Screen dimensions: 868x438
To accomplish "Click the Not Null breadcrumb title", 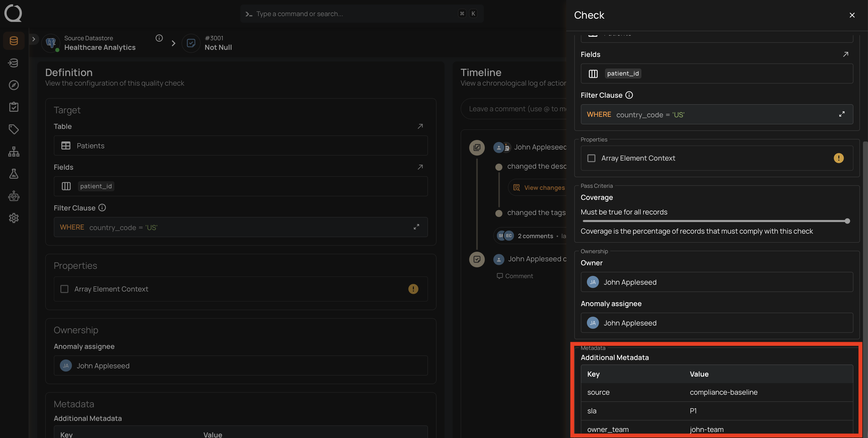I will (x=218, y=48).
